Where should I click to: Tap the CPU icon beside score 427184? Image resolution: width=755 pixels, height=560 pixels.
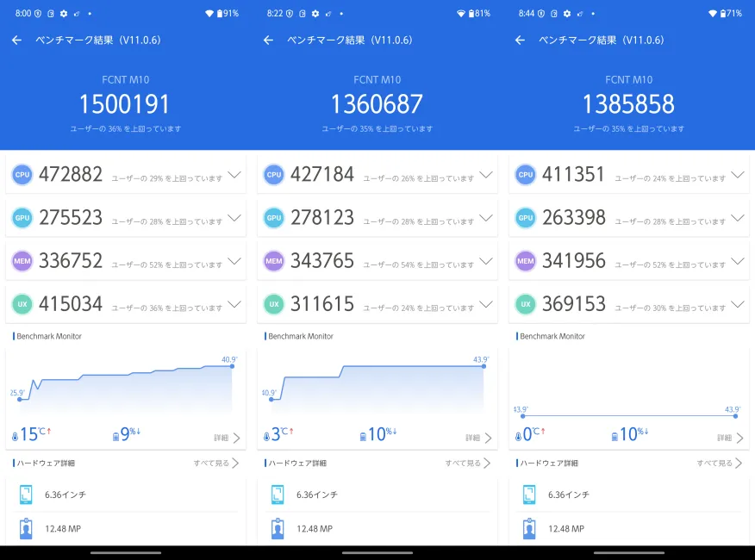pyautogui.click(x=274, y=175)
